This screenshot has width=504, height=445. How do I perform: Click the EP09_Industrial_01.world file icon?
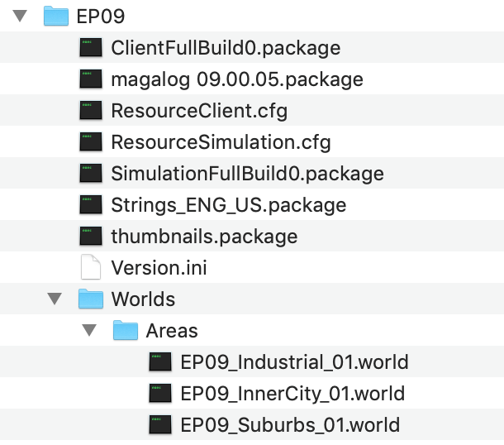(159, 362)
